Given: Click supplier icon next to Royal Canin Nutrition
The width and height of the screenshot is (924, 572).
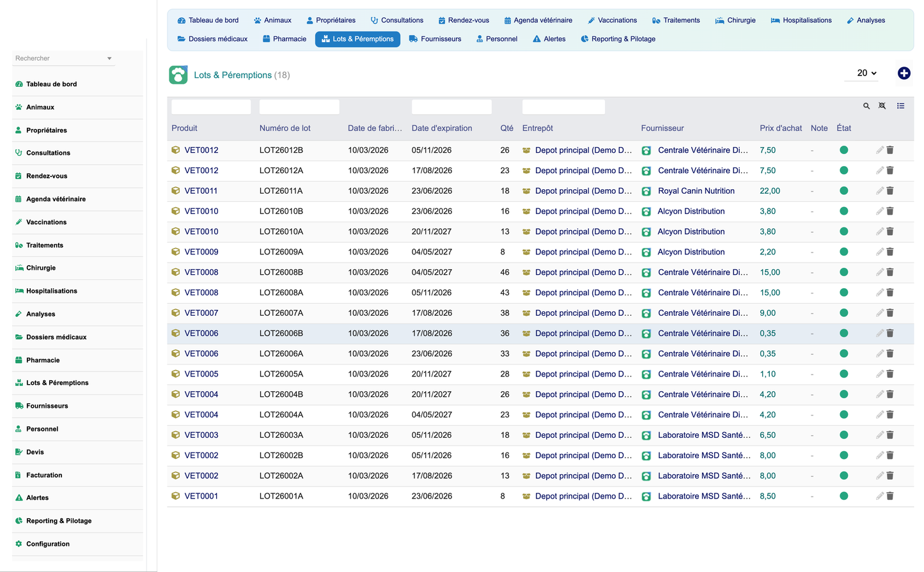Looking at the screenshot, I should click(646, 191).
